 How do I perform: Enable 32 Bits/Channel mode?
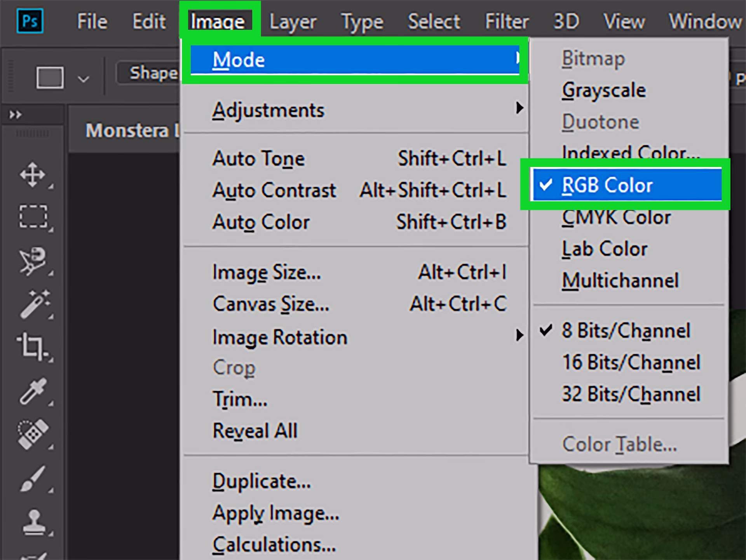[631, 394]
